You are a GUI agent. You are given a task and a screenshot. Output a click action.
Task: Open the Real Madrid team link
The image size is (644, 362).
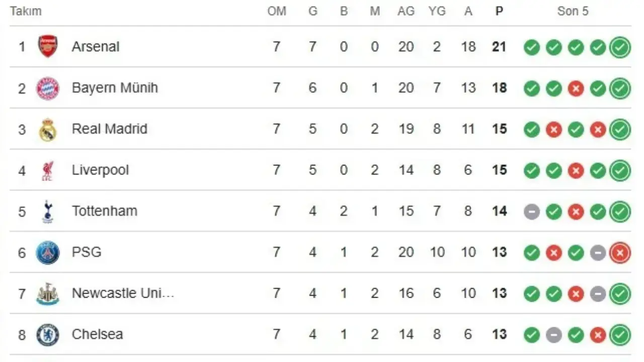(110, 129)
